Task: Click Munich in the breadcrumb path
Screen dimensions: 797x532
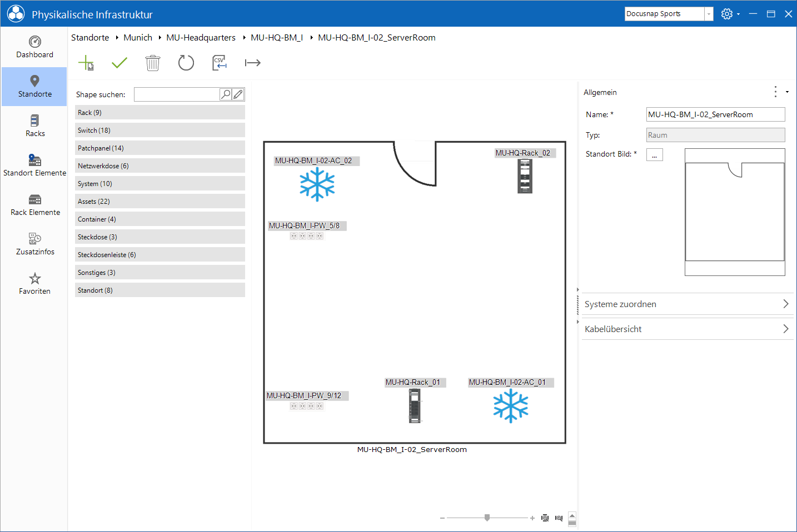Action: [x=138, y=38]
